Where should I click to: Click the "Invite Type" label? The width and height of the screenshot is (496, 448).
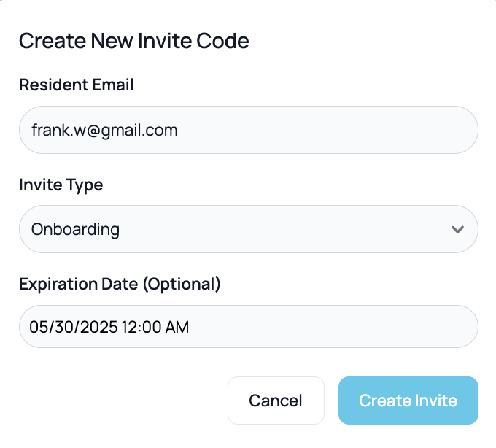pyautogui.click(x=61, y=185)
